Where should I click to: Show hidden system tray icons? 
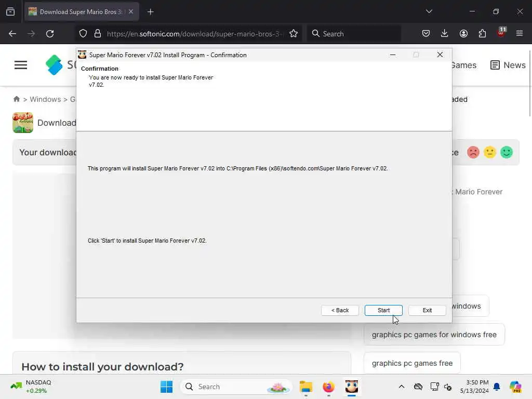(402, 387)
